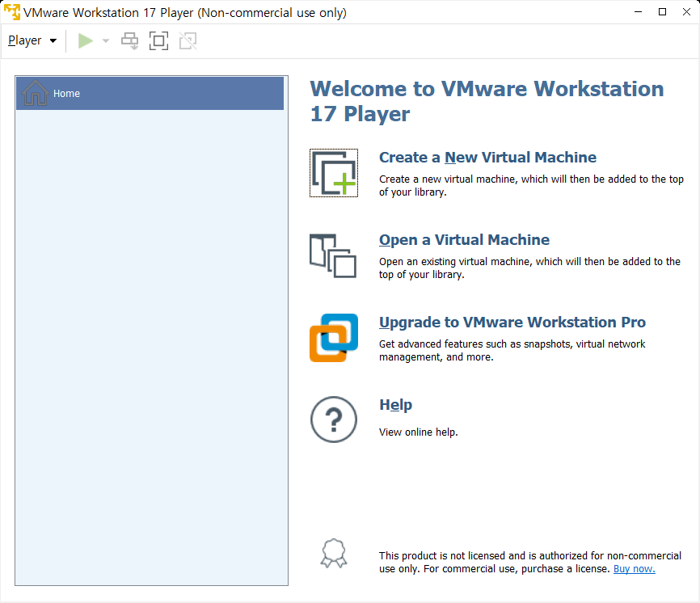
Task: Click Upgrade to VMware Workstation Pro link
Action: click(512, 323)
